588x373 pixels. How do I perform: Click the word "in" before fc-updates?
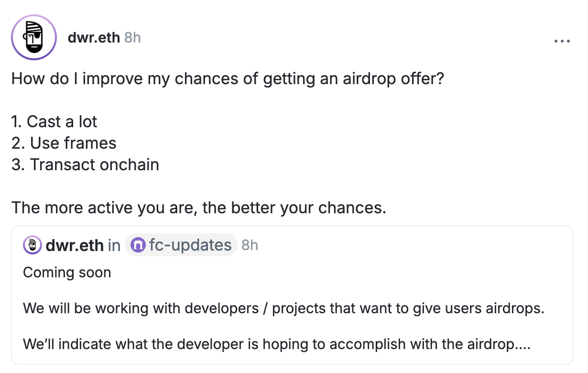pos(114,245)
